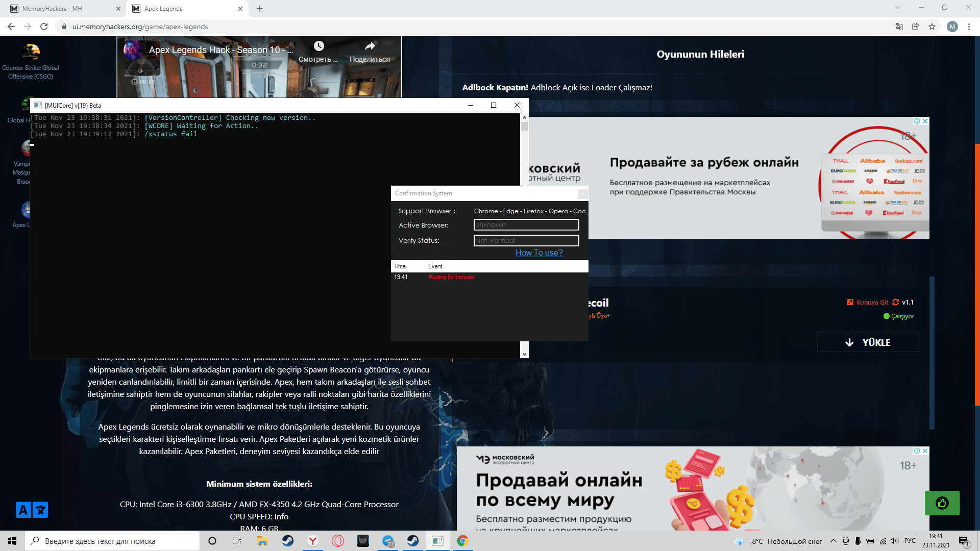This screenshot has height=551, width=980.
Task: Open the volume control in system tray
Action: [x=894, y=541]
